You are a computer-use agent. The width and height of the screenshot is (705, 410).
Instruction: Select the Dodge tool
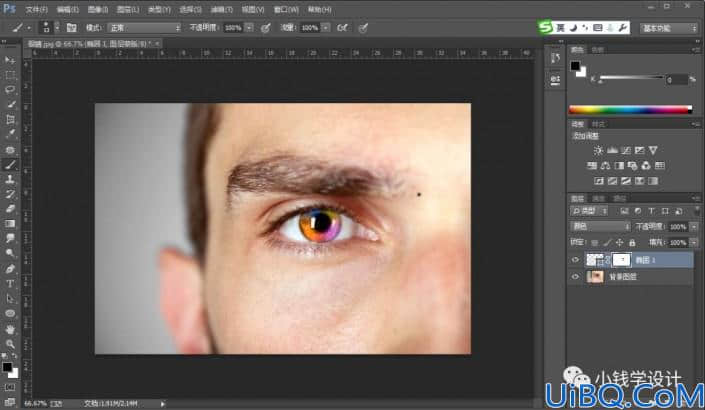point(10,254)
